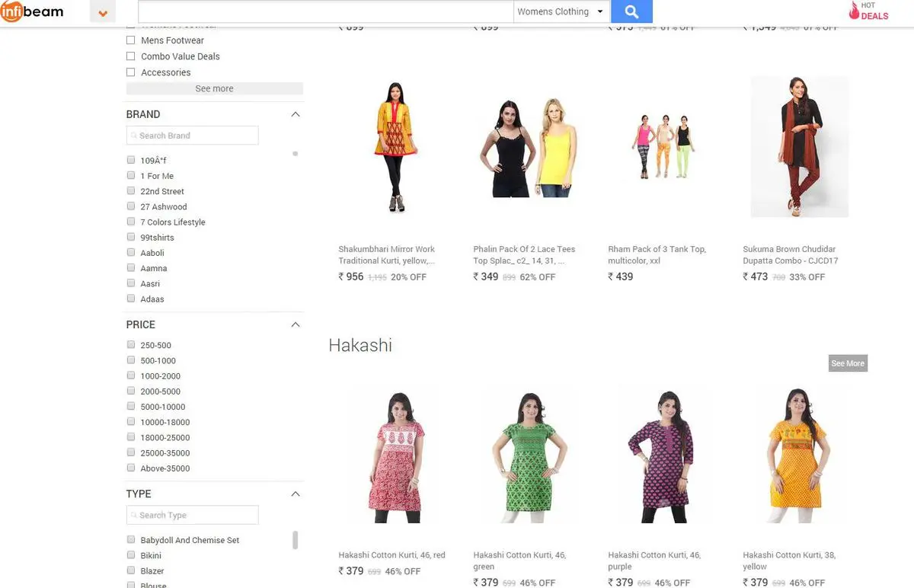Tick the Above-35000 price checkbox

[131, 467]
